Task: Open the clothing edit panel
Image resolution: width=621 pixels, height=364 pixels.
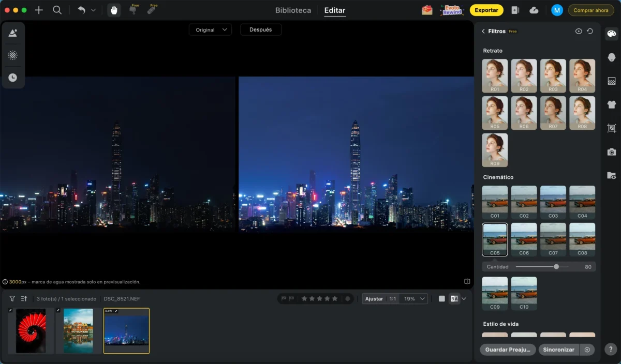Action: [x=611, y=104]
